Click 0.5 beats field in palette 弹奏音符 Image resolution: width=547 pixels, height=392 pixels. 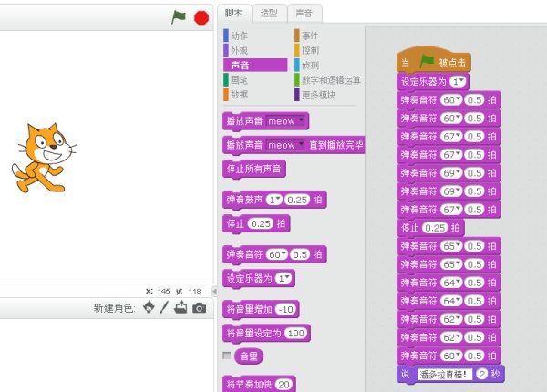(300, 254)
